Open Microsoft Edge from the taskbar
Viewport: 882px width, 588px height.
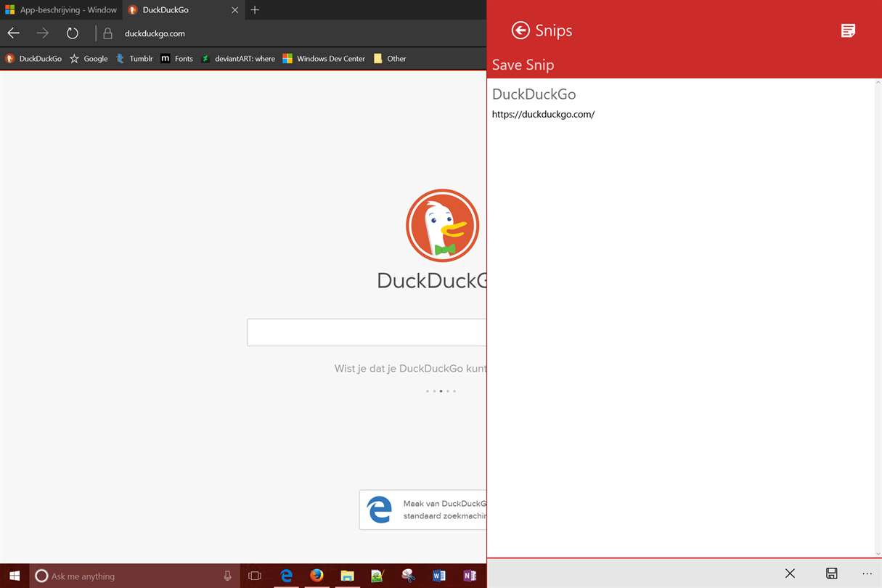pos(287,576)
